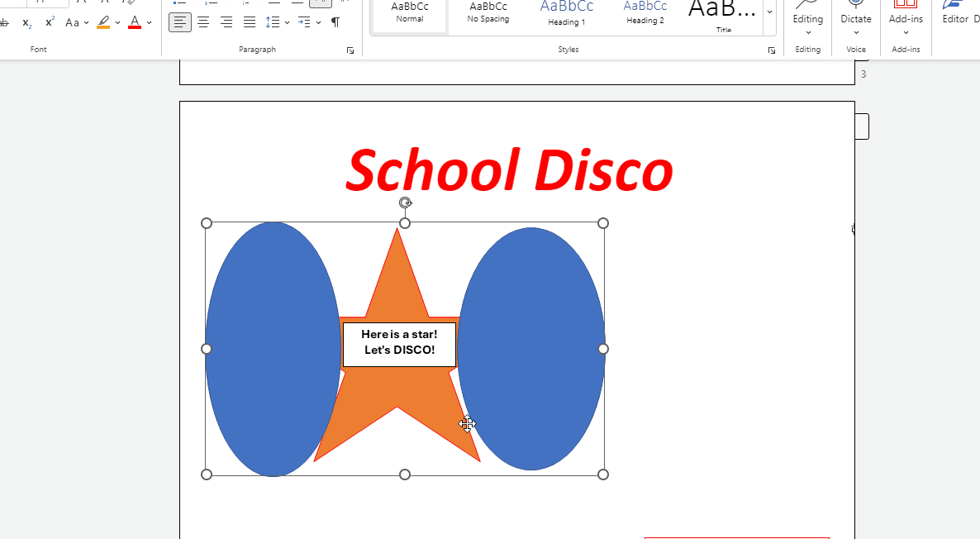Click the indent icon

tap(304, 22)
